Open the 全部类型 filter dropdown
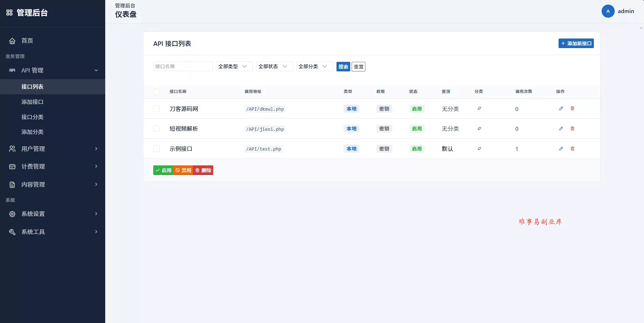 point(234,66)
